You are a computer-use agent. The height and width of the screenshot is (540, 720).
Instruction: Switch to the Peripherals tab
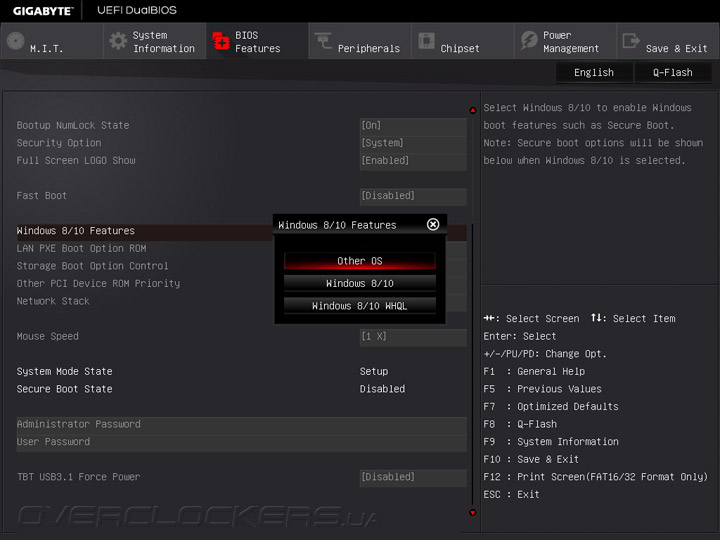point(360,41)
